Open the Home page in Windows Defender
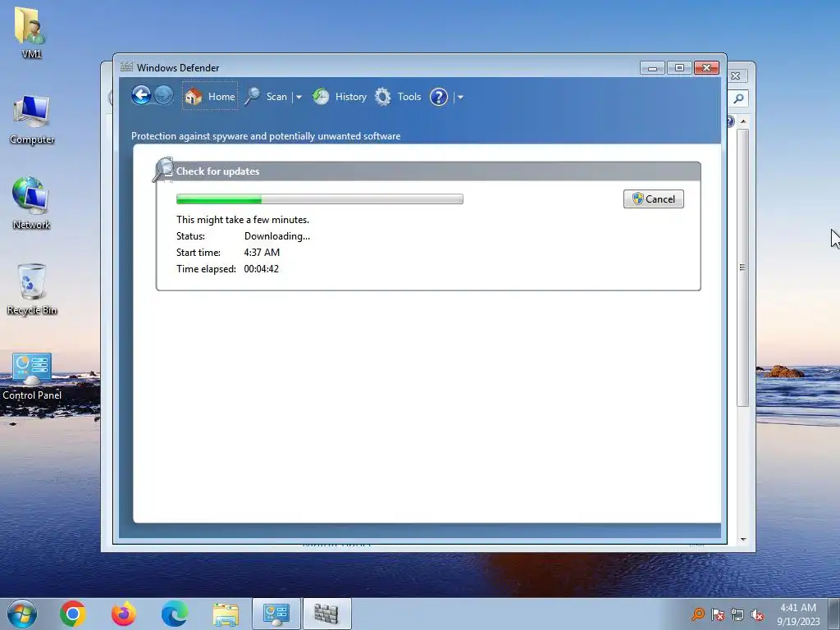This screenshot has height=630, width=840. pos(210,97)
